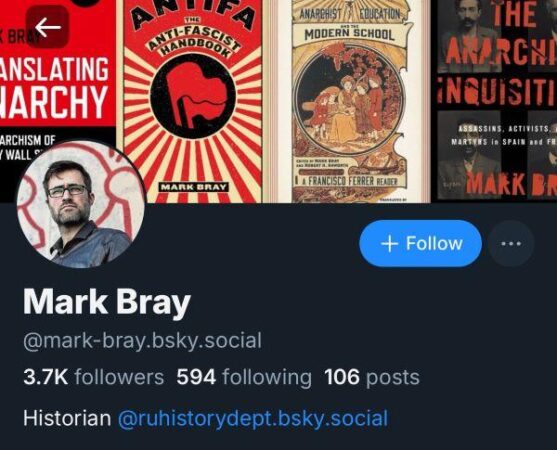Image resolution: width=557 pixels, height=450 pixels.
Task: Click the Historian bio text
Action: click(67, 418)
